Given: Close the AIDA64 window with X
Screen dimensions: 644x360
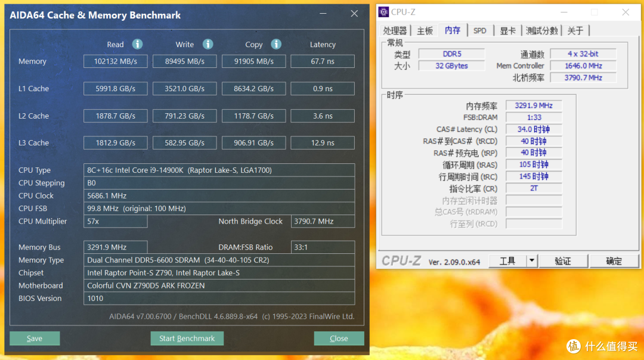Looking at the screenshot, I should pyautogui.click(x=354, y=14).
